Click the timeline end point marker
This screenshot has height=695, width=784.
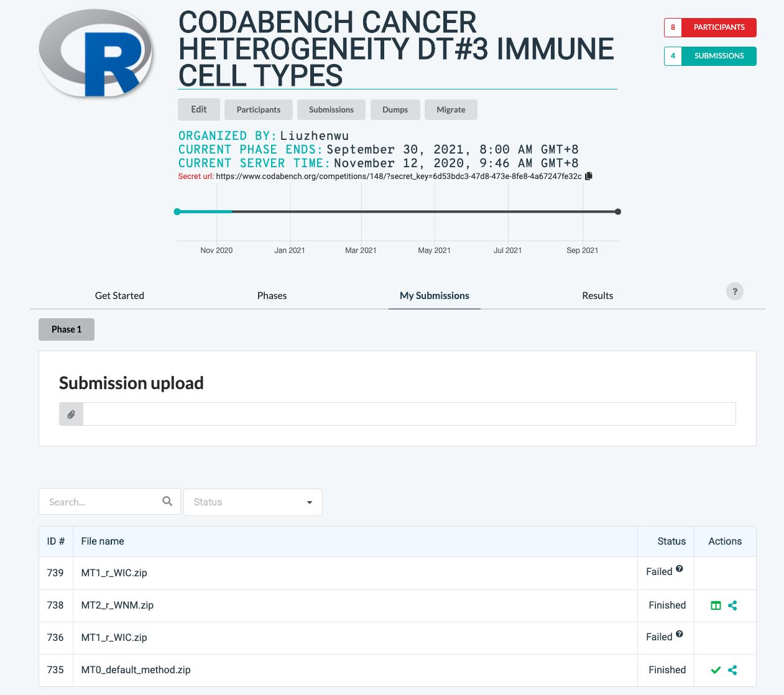[617, 212]
